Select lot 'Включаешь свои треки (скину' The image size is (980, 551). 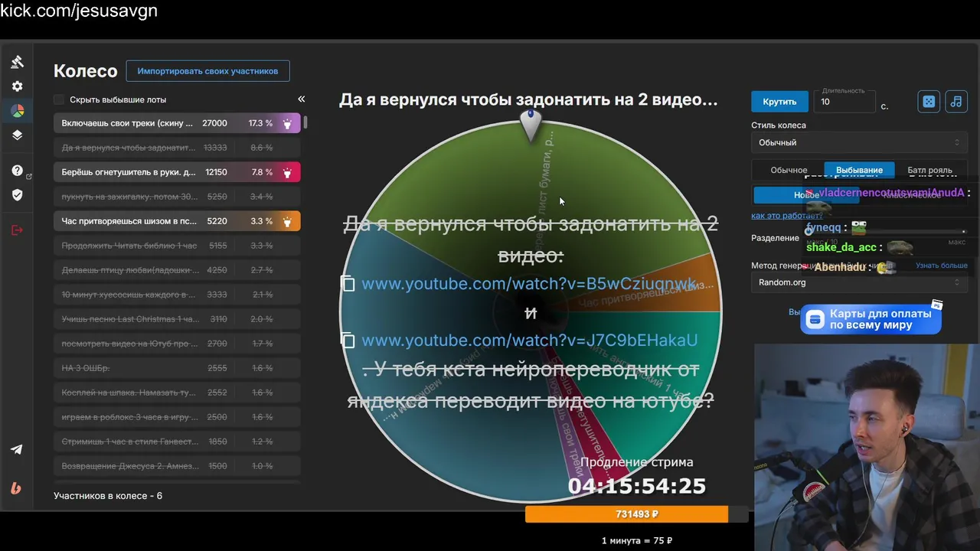click(177, 123)
